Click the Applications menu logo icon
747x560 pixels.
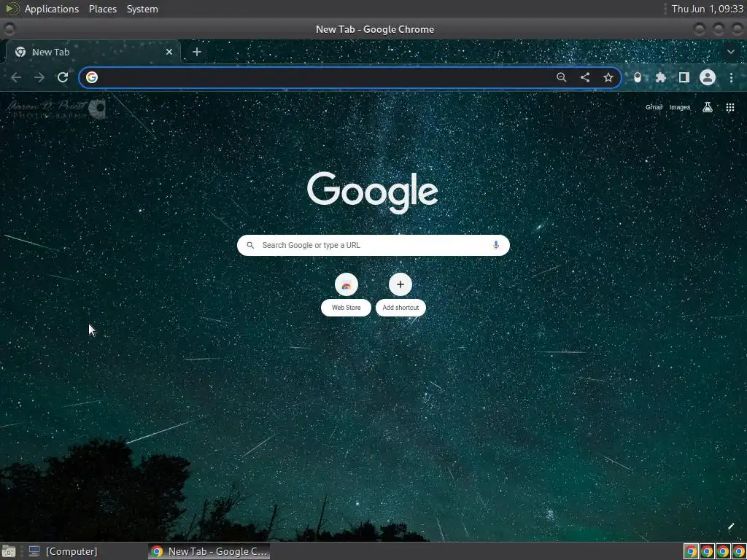tap(12, 9)
